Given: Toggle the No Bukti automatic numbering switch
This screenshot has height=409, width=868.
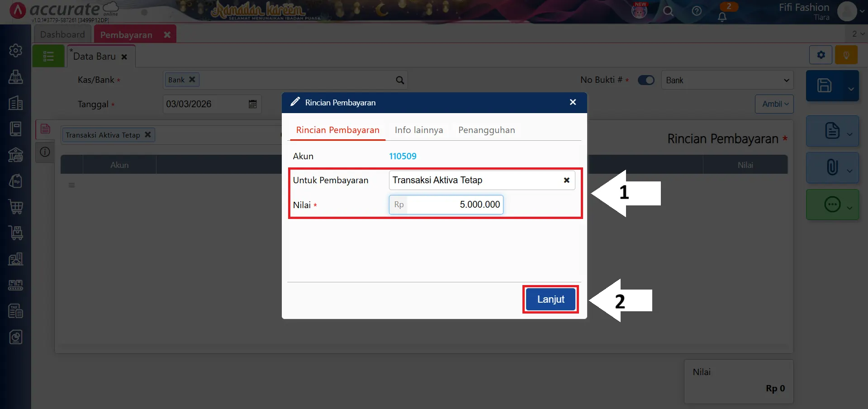Looking at the screenshot, I should 646,80.
